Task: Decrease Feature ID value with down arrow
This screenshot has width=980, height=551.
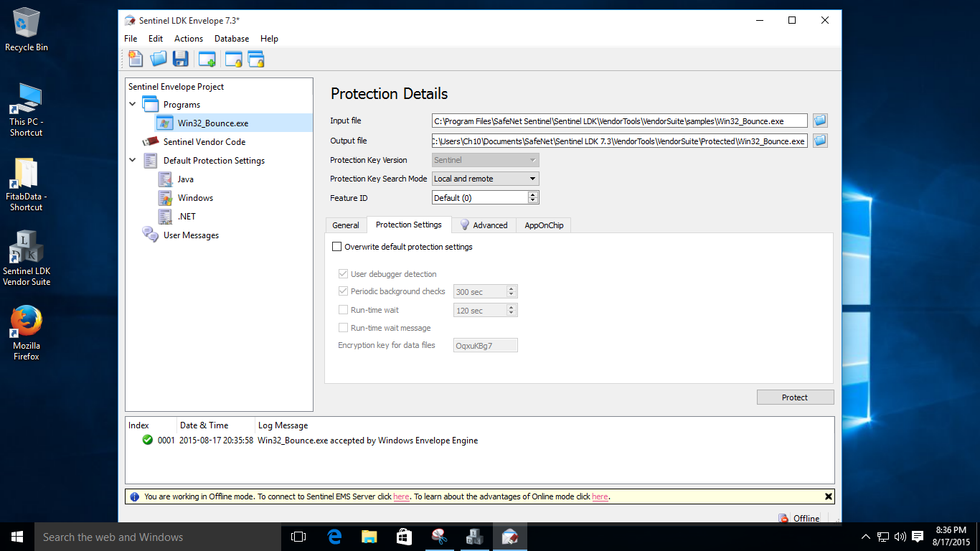Action: (532, 201)
